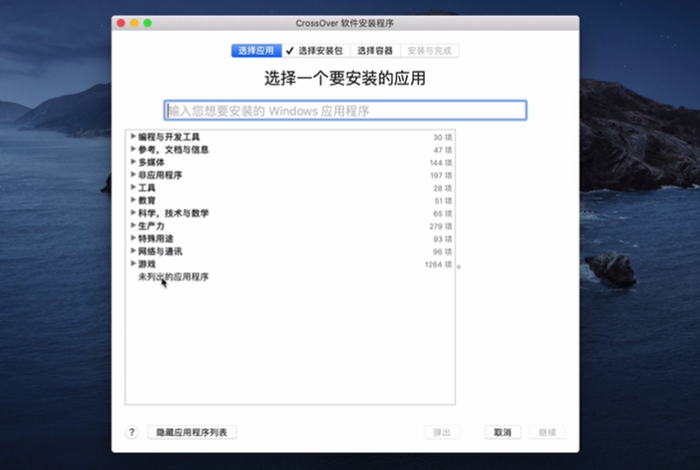Minimize the CrossOver window with yellow button
Viewport: 700px width, 470px height.
coord(134,23)
